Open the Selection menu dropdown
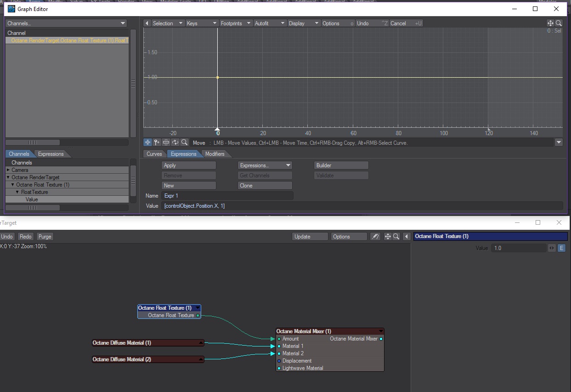Screen dimensions: 571x392 [168, 23]
